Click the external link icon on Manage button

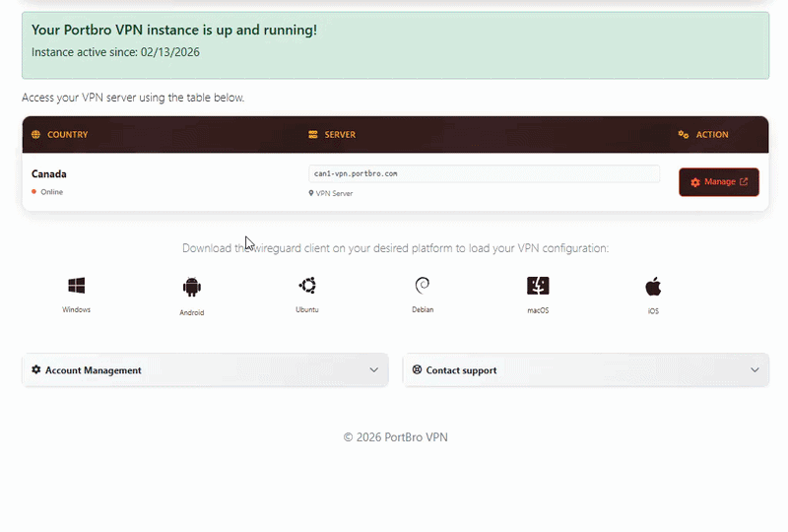click(744, 181)
